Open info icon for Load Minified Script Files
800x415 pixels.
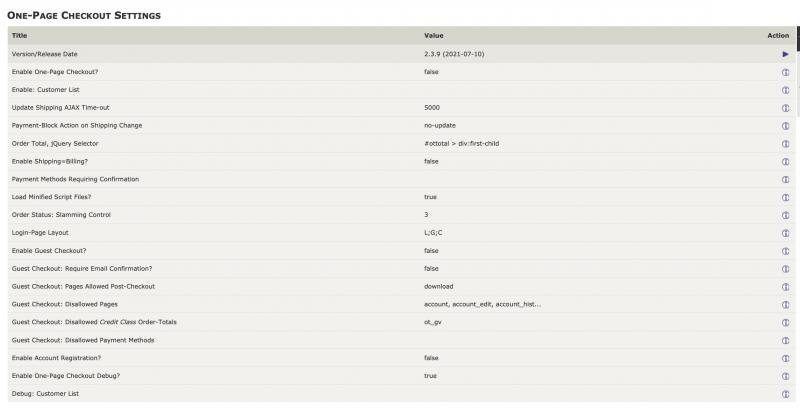tap(785, 197)
